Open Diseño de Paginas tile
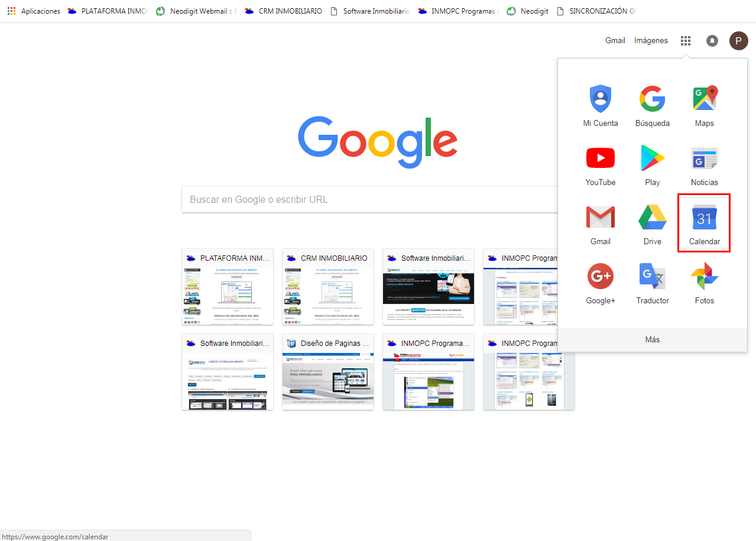The width and height of the screenshot is (756, 541). (x=328, y=372)
